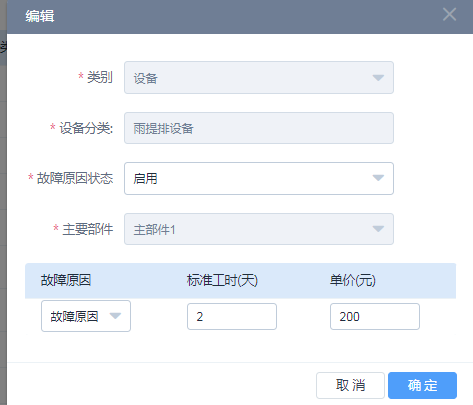473x405 pixels.
Task: Click the 主部件1 combo box
Action: click(259, 229)
